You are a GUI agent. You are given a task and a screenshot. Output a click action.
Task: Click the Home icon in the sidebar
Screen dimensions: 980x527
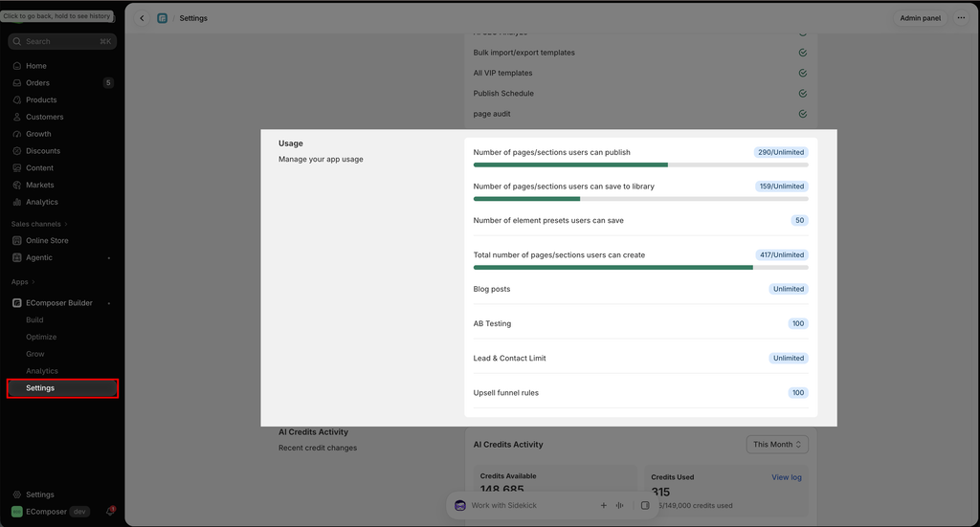tap(17, 66)
